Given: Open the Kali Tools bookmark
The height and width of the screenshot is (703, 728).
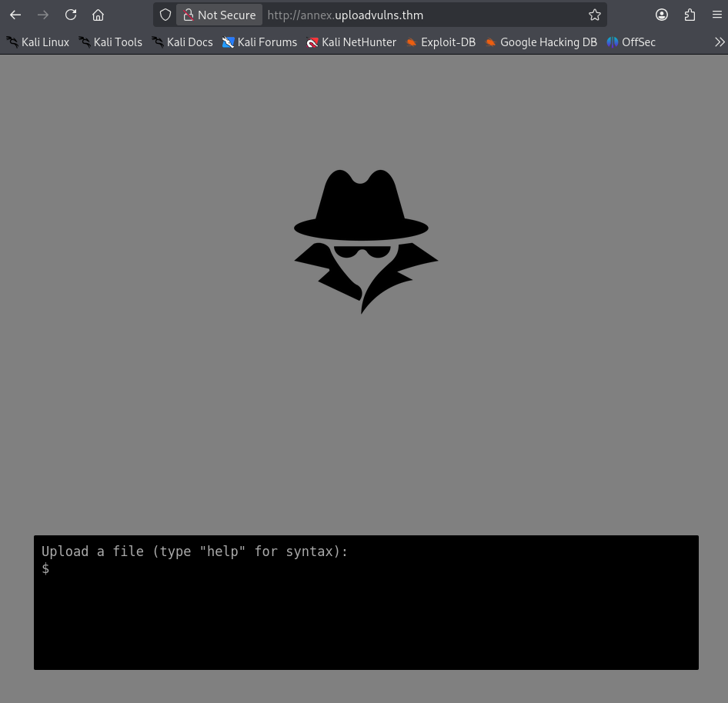Looking at the screenshot, I should [x=111, y=42].
